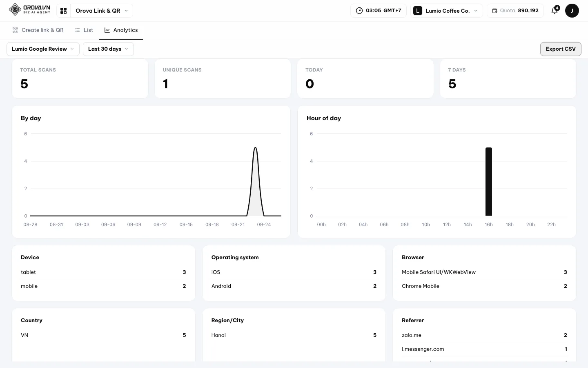Click the 03:05 GMT+7 time display

coord(379,11)
